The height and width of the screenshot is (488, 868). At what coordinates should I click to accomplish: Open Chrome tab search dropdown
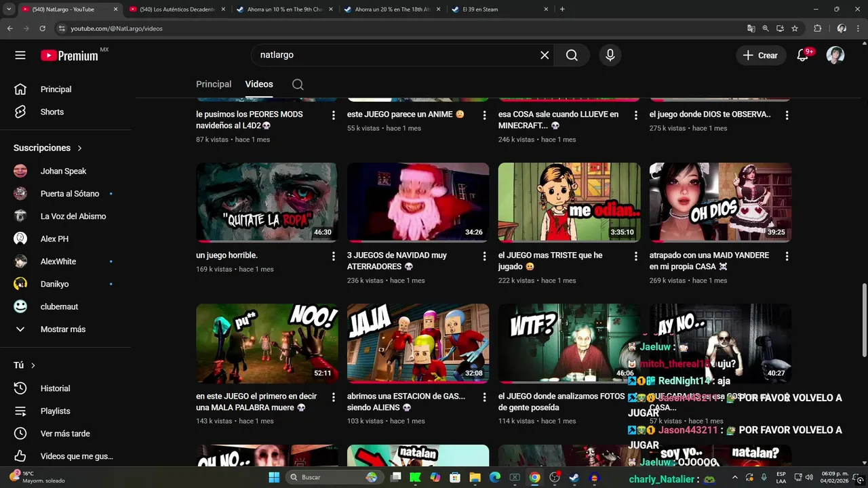pyautogui.click(x=9, y=9)
